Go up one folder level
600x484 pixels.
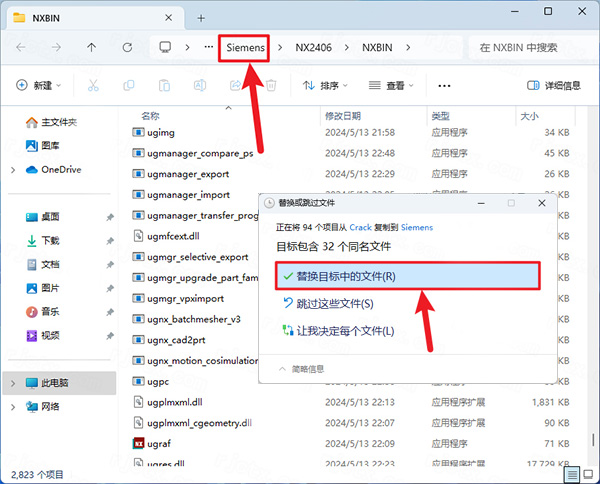91,47
